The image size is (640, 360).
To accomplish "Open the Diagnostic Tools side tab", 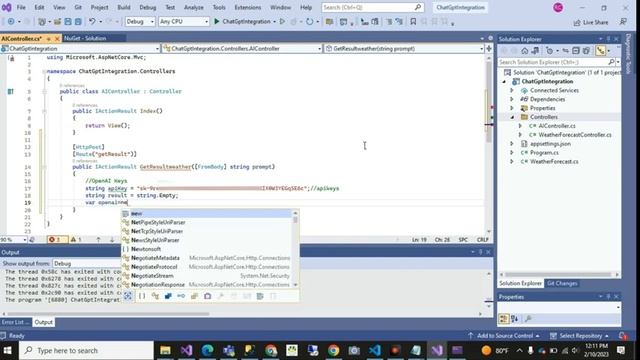I will point(628,54).
